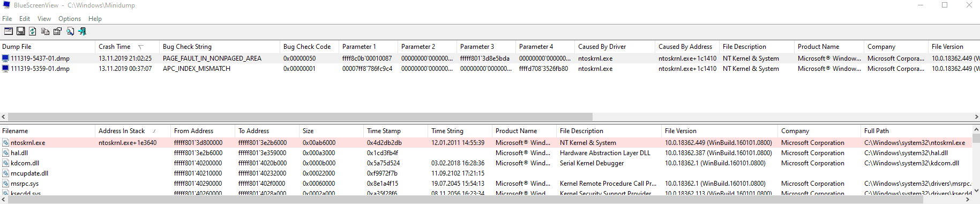The width and height of the screenshot is (980, 204).
Task: Open the Options menu
Action: [70, 18]
